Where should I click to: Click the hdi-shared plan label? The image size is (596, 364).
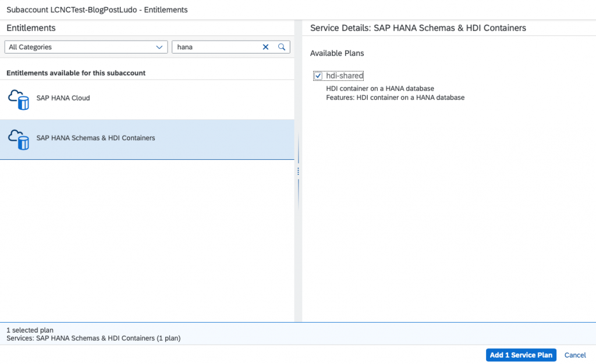coord(345,76)
